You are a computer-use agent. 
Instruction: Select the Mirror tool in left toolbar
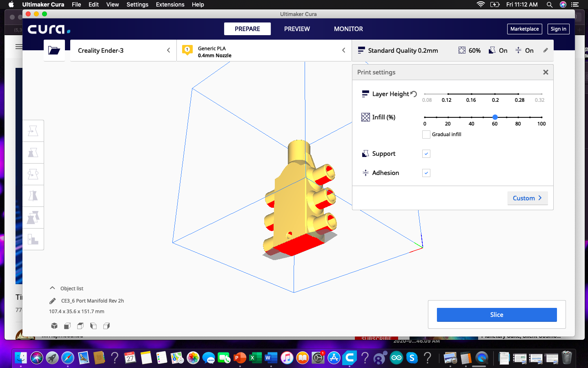(x=33, y=196)
